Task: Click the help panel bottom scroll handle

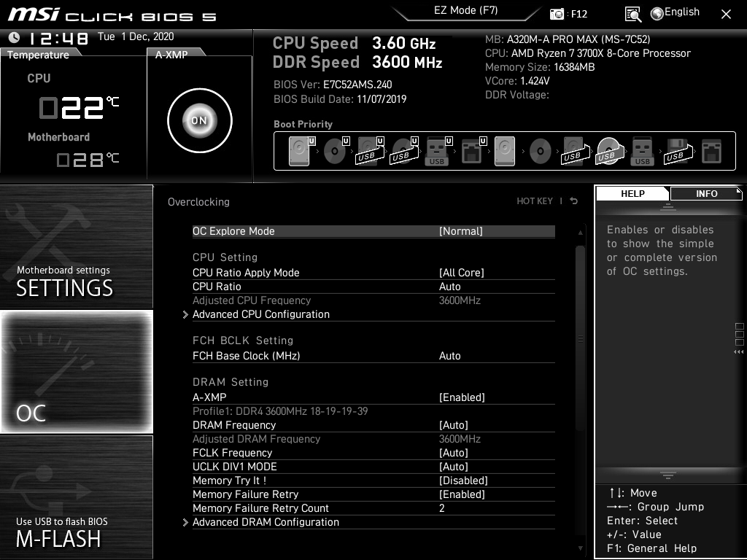Action: tap(668, 475)
